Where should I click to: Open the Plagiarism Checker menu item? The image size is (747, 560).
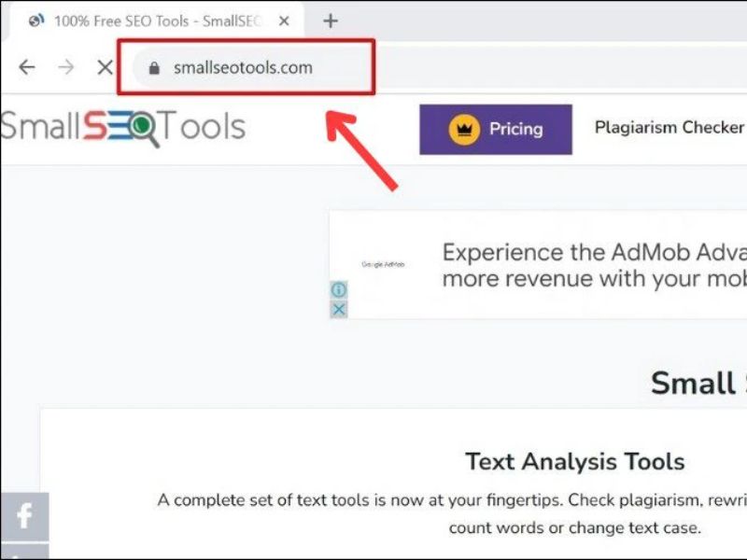(668, 127)
